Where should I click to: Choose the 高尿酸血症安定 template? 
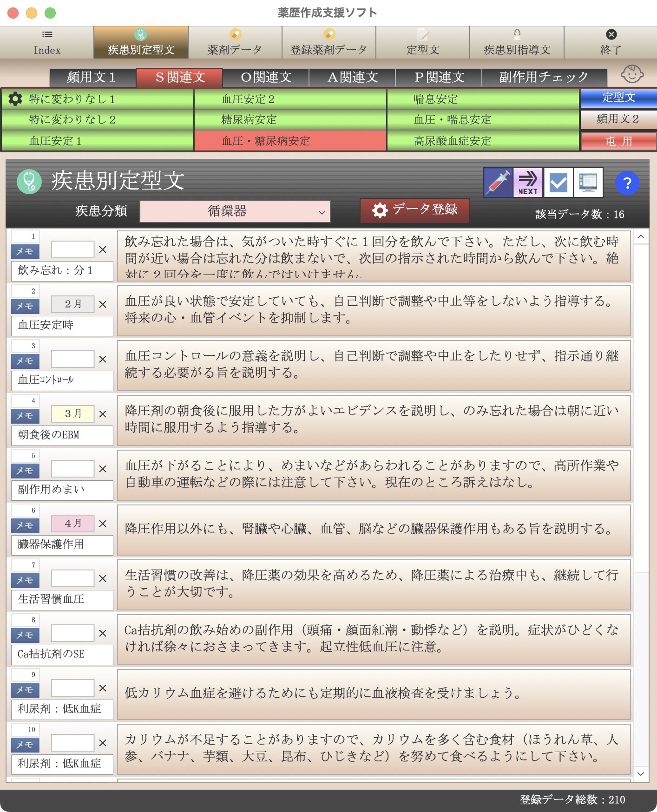(x=483, y=141)
